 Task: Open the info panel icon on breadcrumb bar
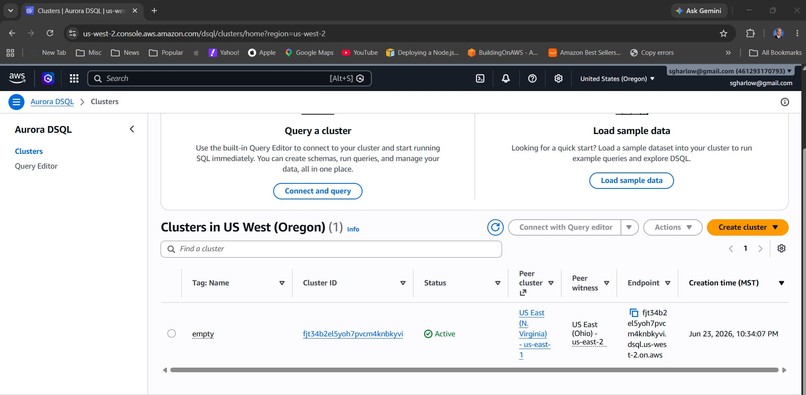pos(784,102)
